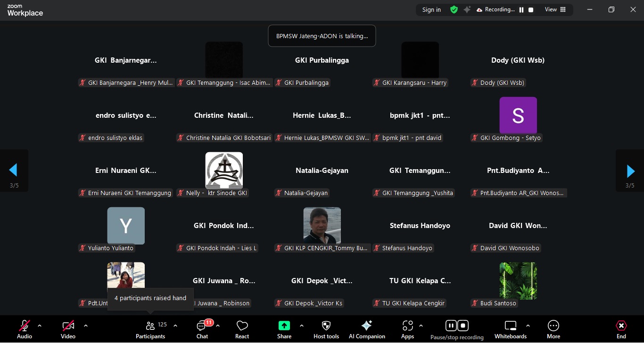The width and height of the screenshot is (644, 343).
Task: Click the green Share screen button
Action: (284, 329)
